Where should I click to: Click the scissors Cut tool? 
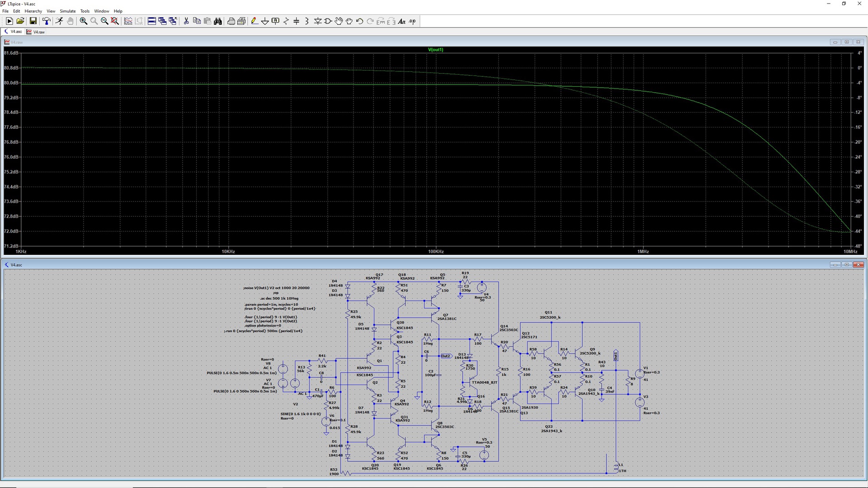click(186, 21)
